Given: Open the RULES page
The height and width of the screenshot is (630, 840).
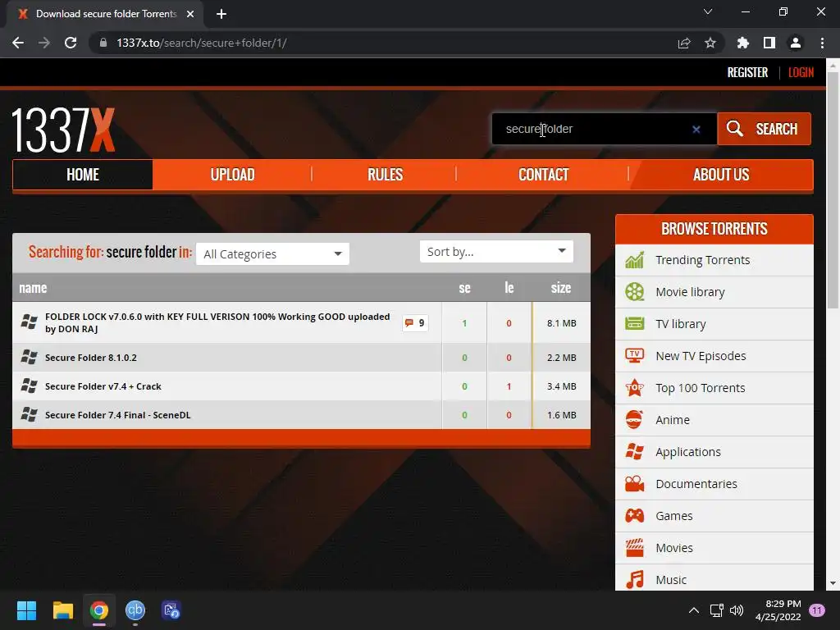Looking at the screenshot, I should pyautogui.click(x=385, y=175).
